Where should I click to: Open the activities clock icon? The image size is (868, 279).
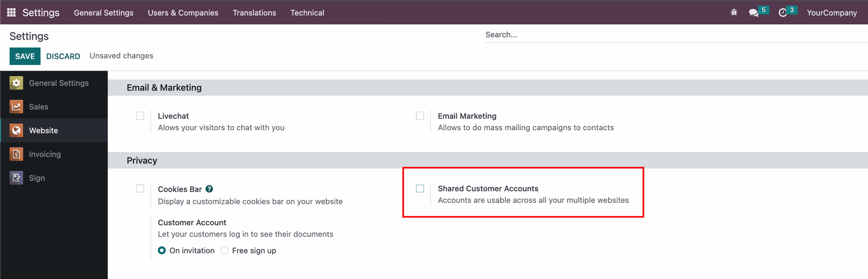pyautogui.click(x=783, y=13)
